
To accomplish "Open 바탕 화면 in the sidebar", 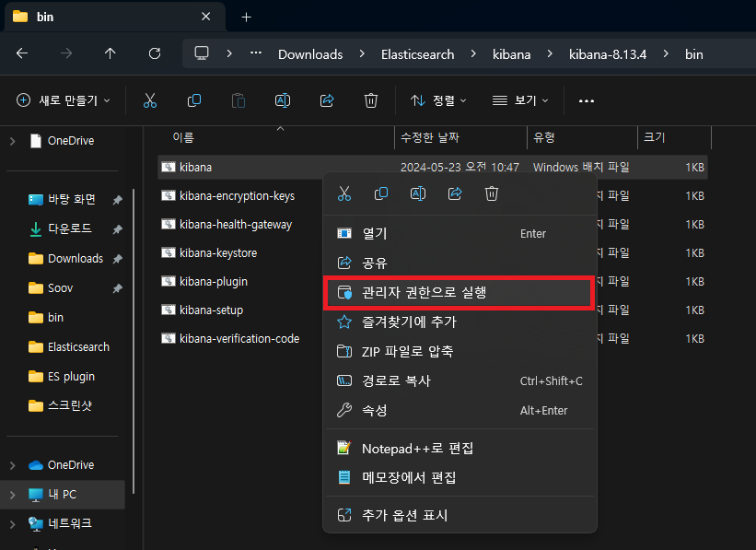I will pyautogui.click(x=71, y=199).
